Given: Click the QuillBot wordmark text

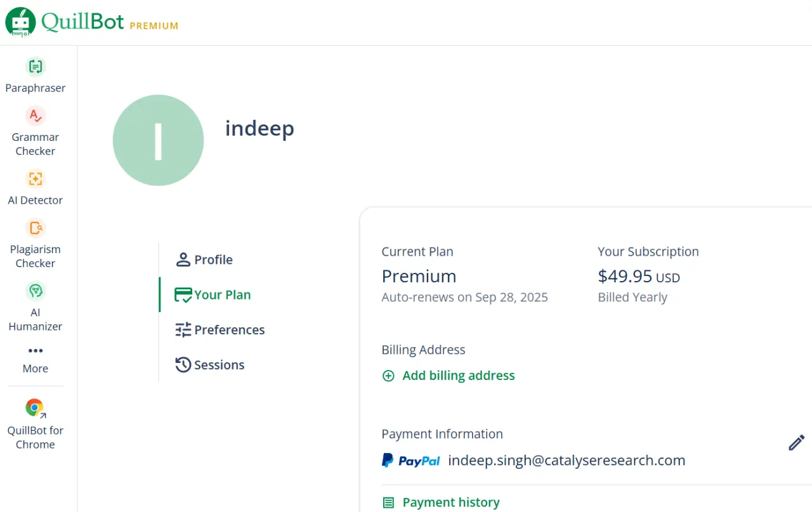Looking at the screenshot, I should [x=82, y=21].
